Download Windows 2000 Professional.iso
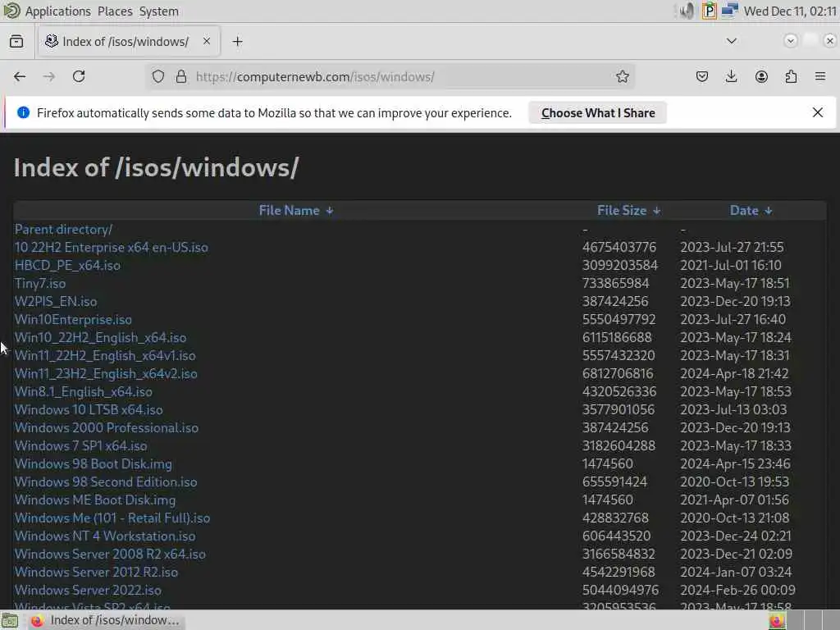This screenshot has height=630, width=840. (107, 428)
